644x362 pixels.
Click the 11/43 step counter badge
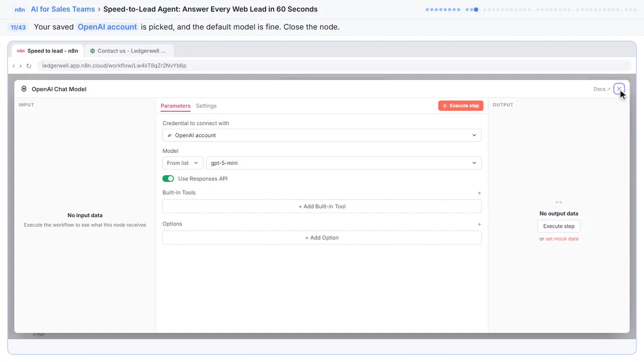18,27
